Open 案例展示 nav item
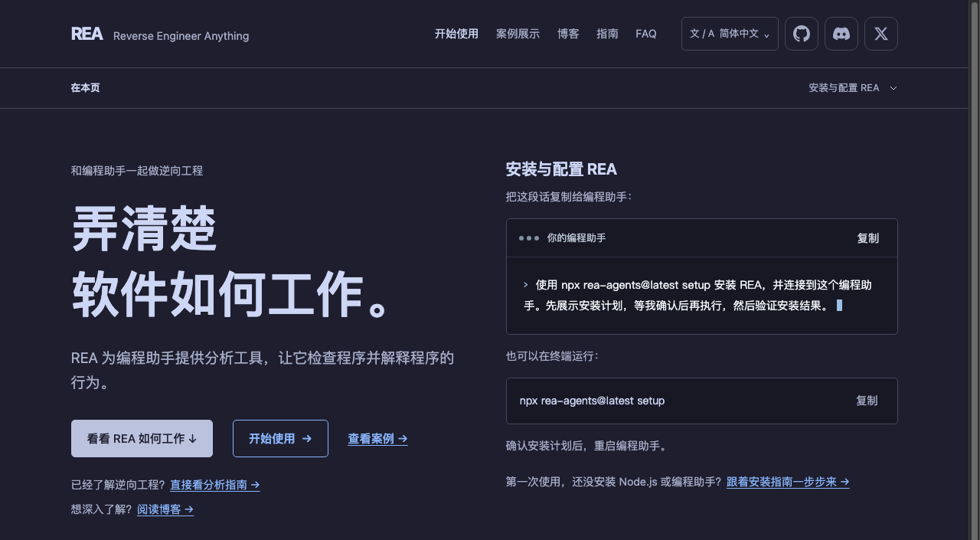The image size is (980, 540). pos(518,34)
